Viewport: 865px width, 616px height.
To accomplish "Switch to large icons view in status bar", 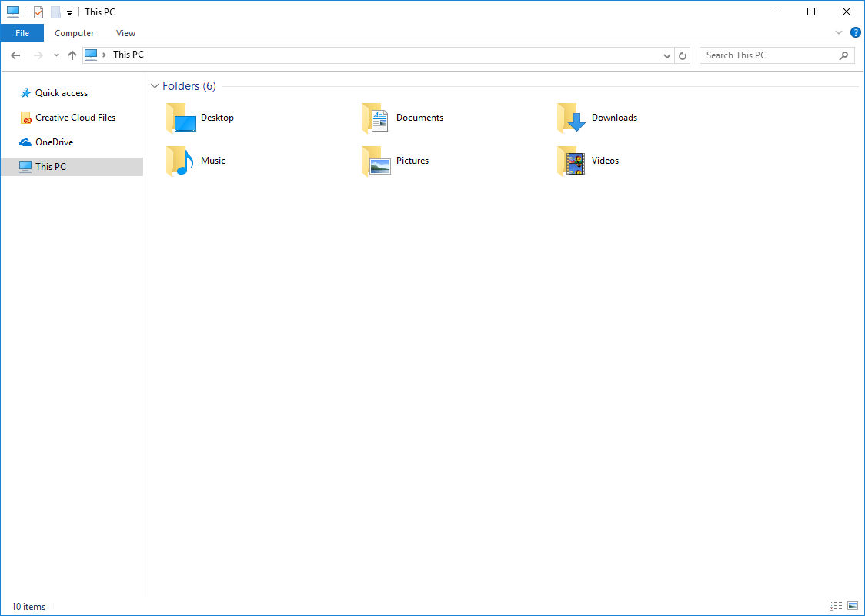I will pyautogui.click(x=852, y=606).
